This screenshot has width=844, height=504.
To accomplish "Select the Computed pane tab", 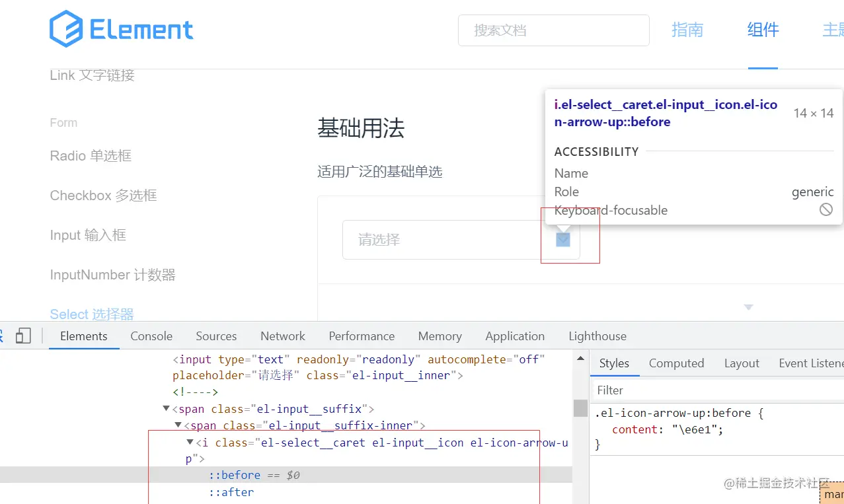I will [676, 363].
